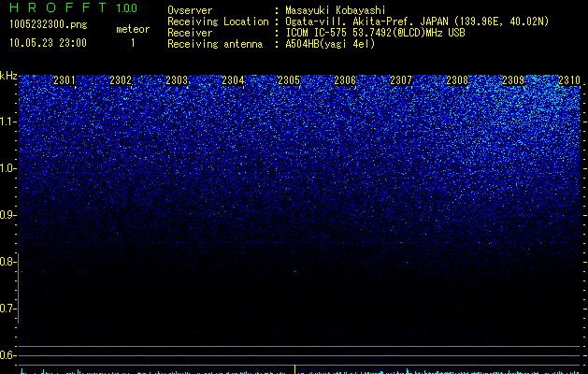Click time marker 2306
The image size is (588, 374).
coord(345,80)
